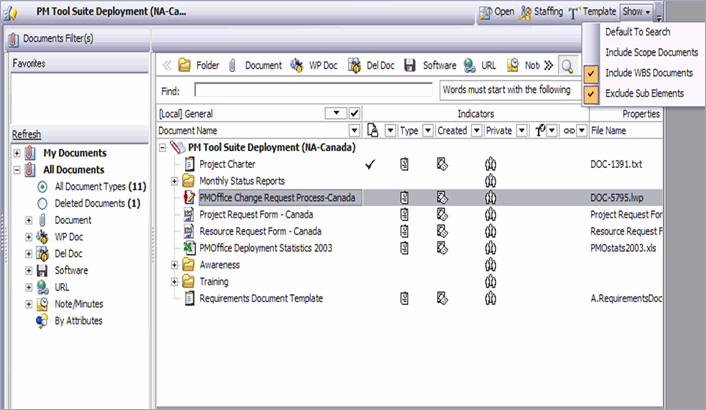Click Awareness folder Private indicator icon

click(x=490, y=265)
